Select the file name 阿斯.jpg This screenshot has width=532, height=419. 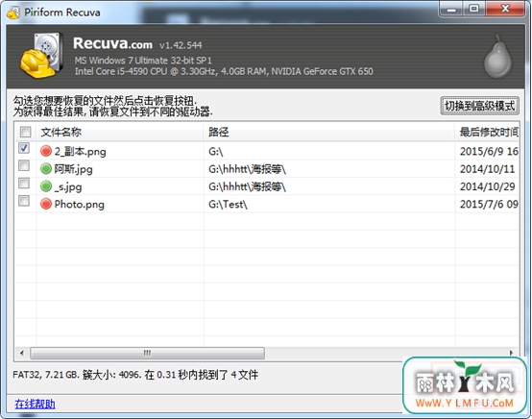73,169
